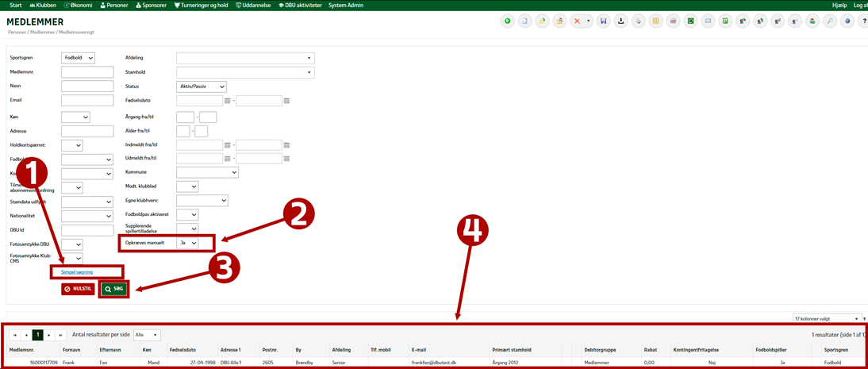Expand the Afdeling dropdown
The width and height of the screenshot is (868, 369).
245,58
